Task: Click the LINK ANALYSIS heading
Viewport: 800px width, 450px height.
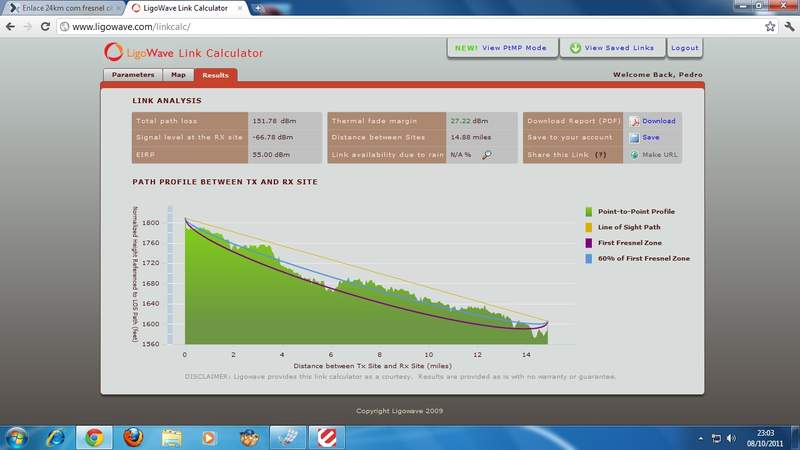Action: (167, 101)
